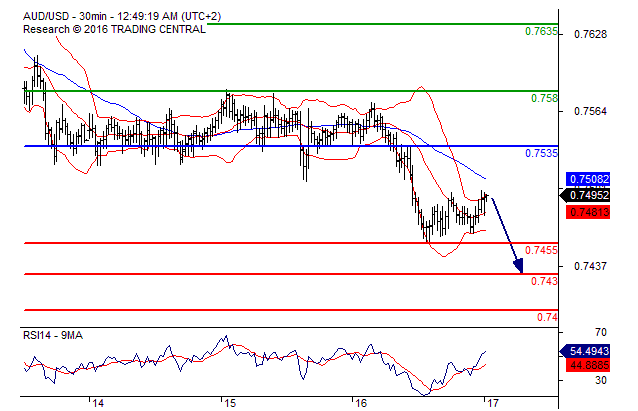Select date 15 on the time axis

click(x=230, y=403)
